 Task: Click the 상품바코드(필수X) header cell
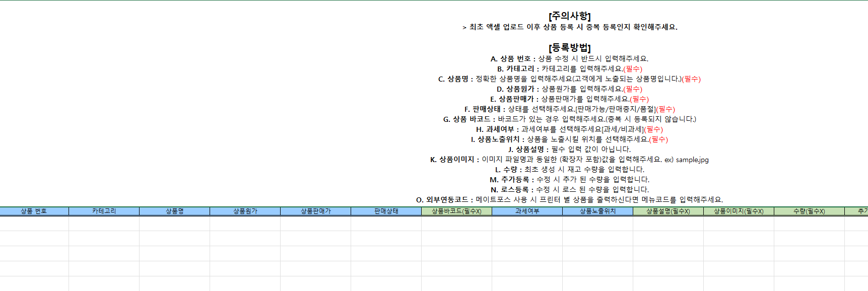(x=457, y=211)
